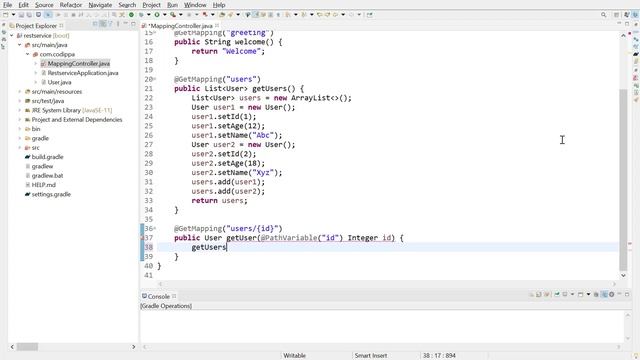Open the Run menu

[x=172, y=5]
